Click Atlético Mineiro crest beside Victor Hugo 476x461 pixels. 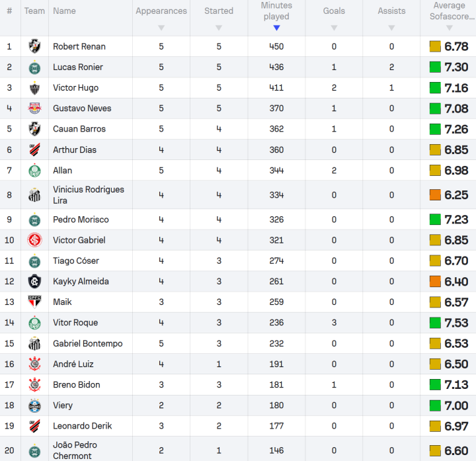pos(34,88)
